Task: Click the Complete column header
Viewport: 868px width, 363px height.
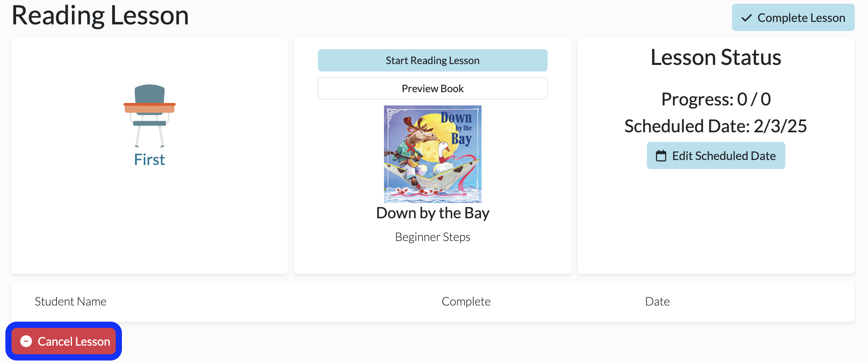Action: click(x=466, y=301)
